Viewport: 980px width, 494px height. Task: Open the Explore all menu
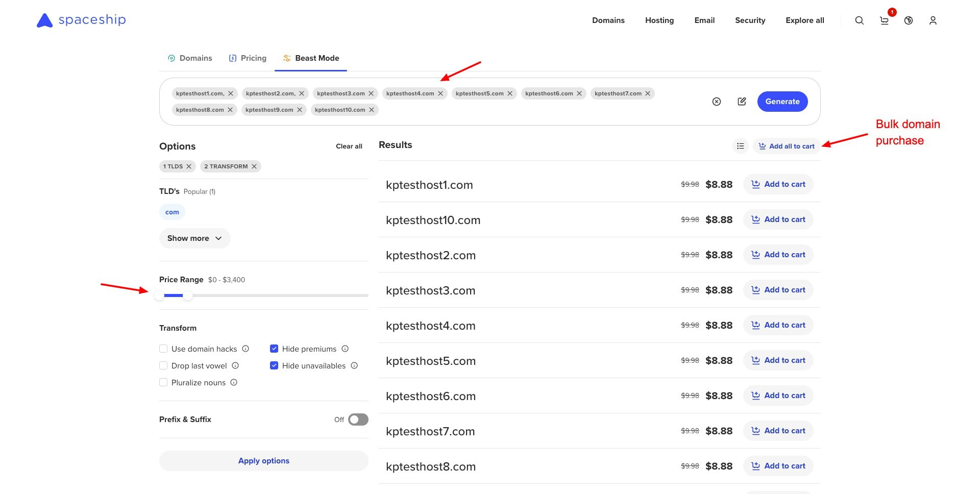pos(804,20)
